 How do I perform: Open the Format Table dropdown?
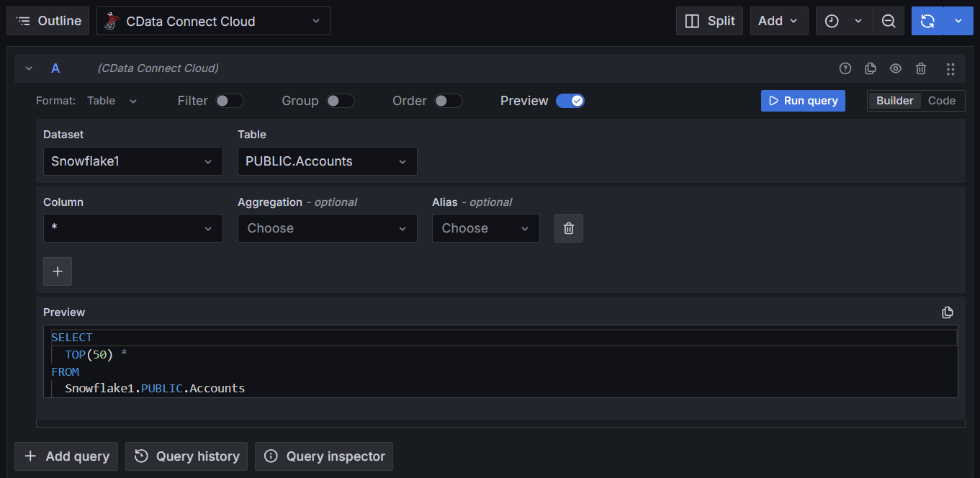(112, 101)
